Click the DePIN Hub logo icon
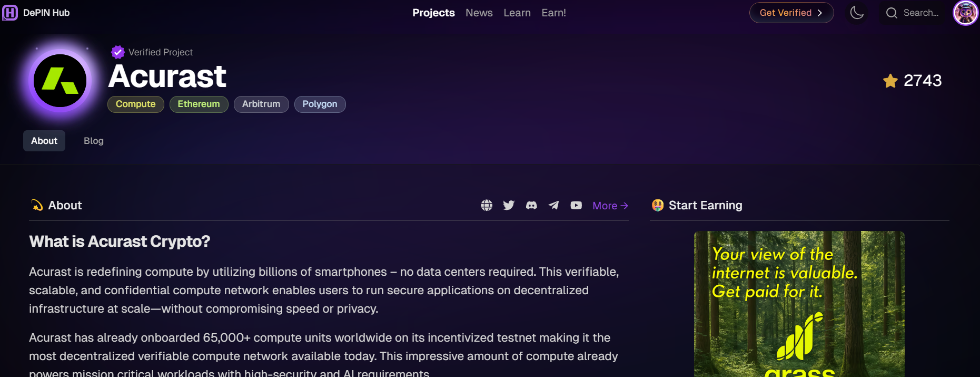The image size is (980, 377). click(x=10, y=13)
